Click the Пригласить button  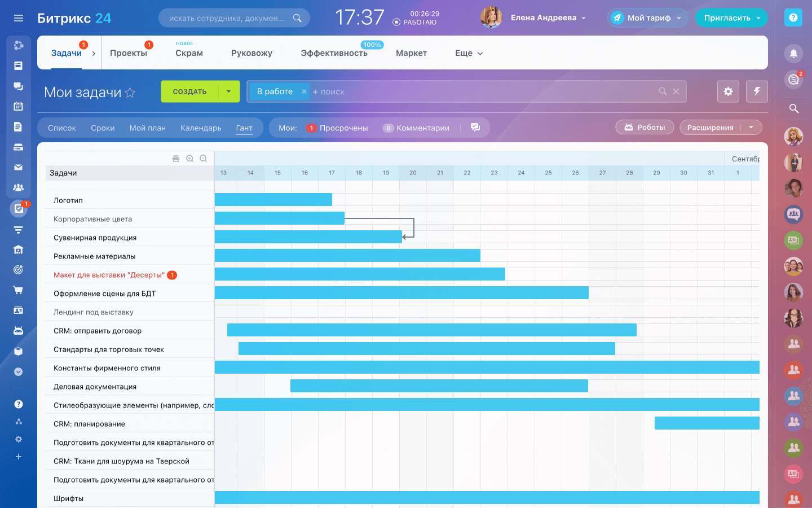727,18
